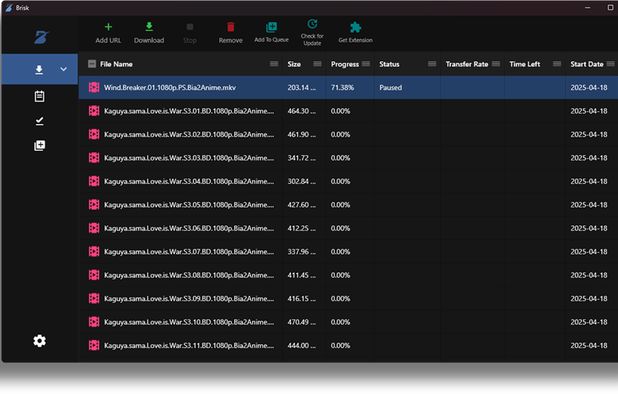618x394 pixels.
Task: Select Kaguya.sama S3.01 file name
Action: click(189, 111)
